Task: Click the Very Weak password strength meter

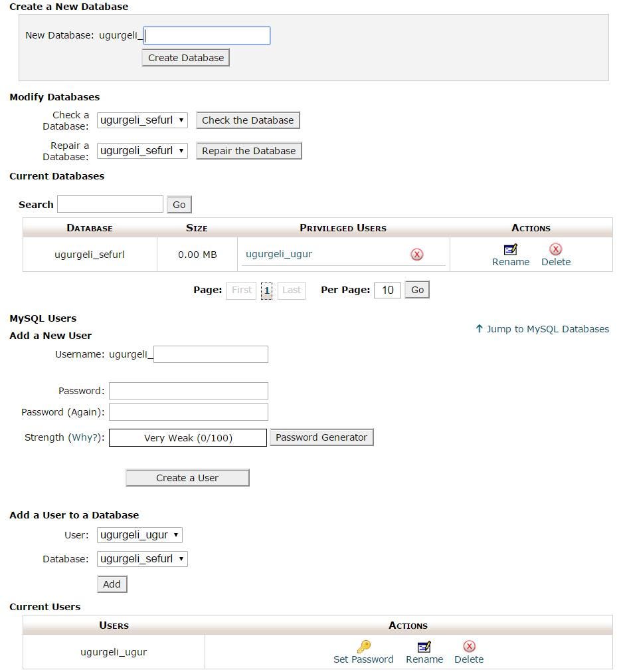Action: 187,437
